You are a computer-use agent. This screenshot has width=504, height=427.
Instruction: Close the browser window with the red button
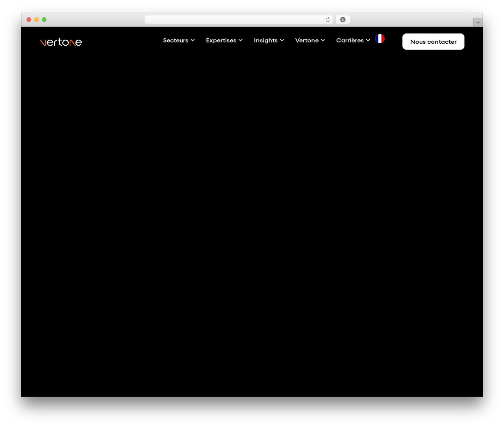(29, 20)
